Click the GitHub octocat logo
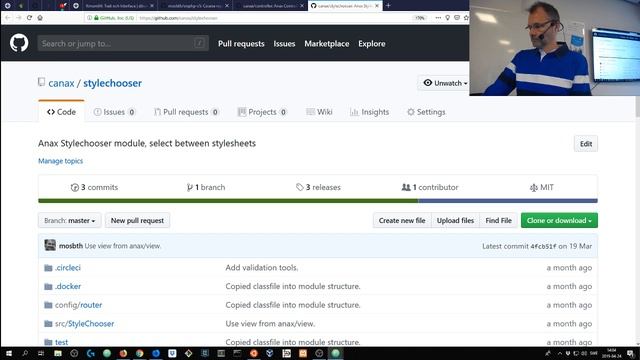The width and height of the screenshot is (640, 360). click(19, 43)
